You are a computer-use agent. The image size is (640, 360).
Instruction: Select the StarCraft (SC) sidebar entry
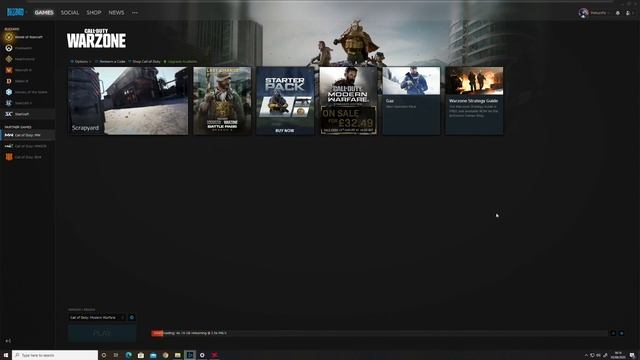coord(27,114)
